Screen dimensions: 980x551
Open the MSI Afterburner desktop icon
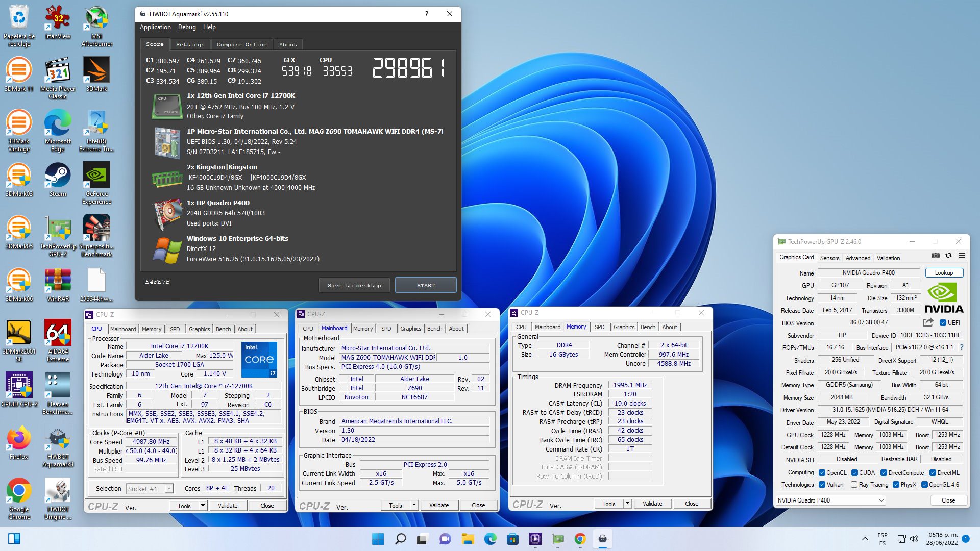click(96, 26)
